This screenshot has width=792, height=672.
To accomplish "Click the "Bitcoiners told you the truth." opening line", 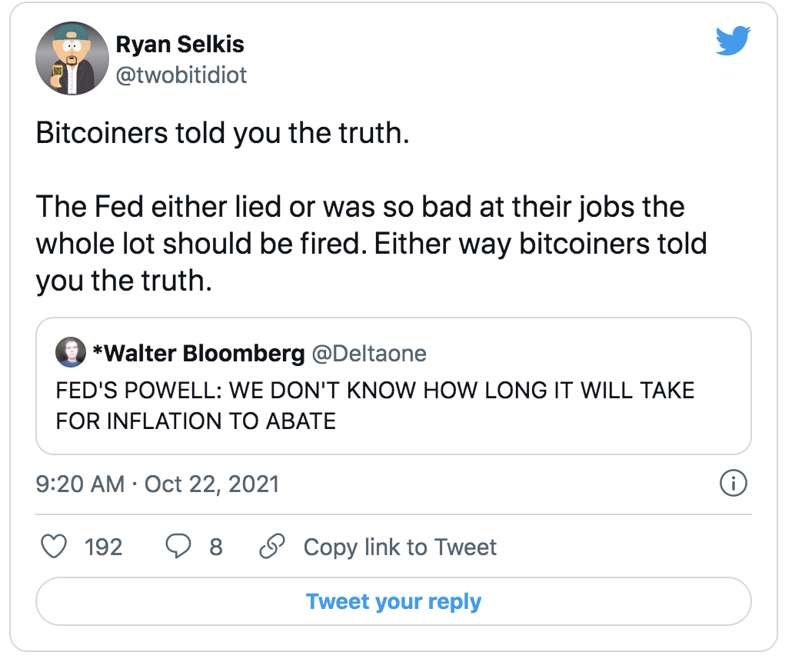I will [x=222, y=135].
